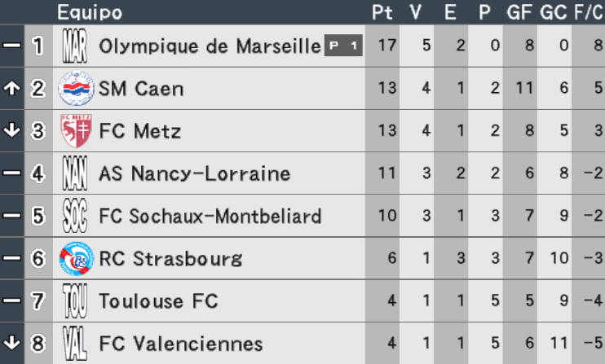Click the up arrow beside SM Caen

pyautogui.click(x=11, y=88)
